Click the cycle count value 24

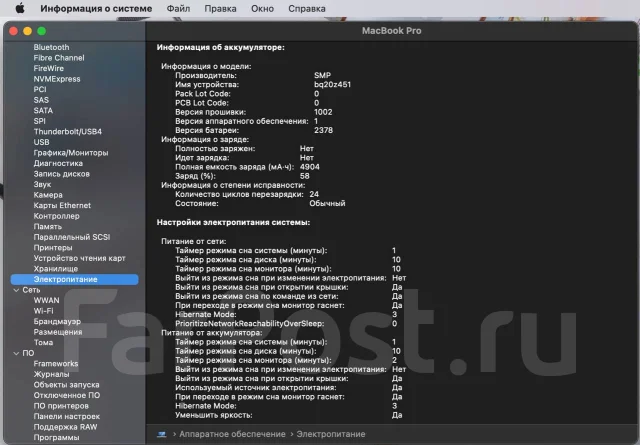(x=314, y=194)
